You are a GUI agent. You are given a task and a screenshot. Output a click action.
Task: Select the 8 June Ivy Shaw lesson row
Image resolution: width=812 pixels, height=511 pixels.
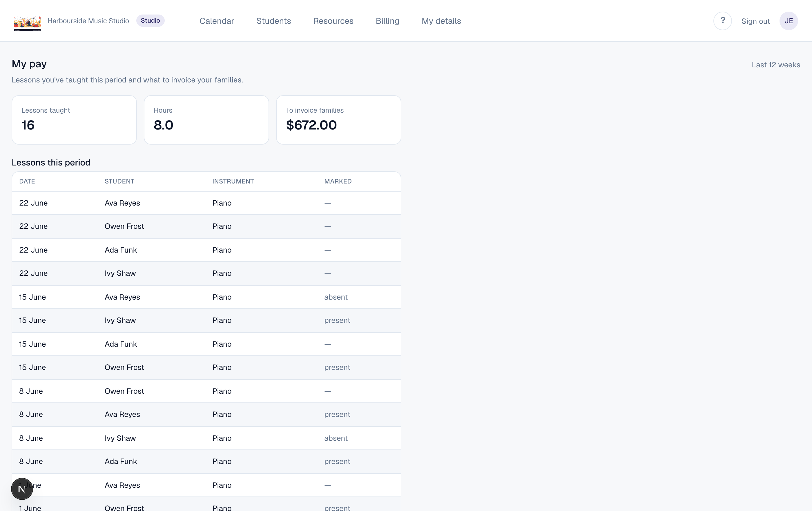pyautogui.click(x=206, y=438)
